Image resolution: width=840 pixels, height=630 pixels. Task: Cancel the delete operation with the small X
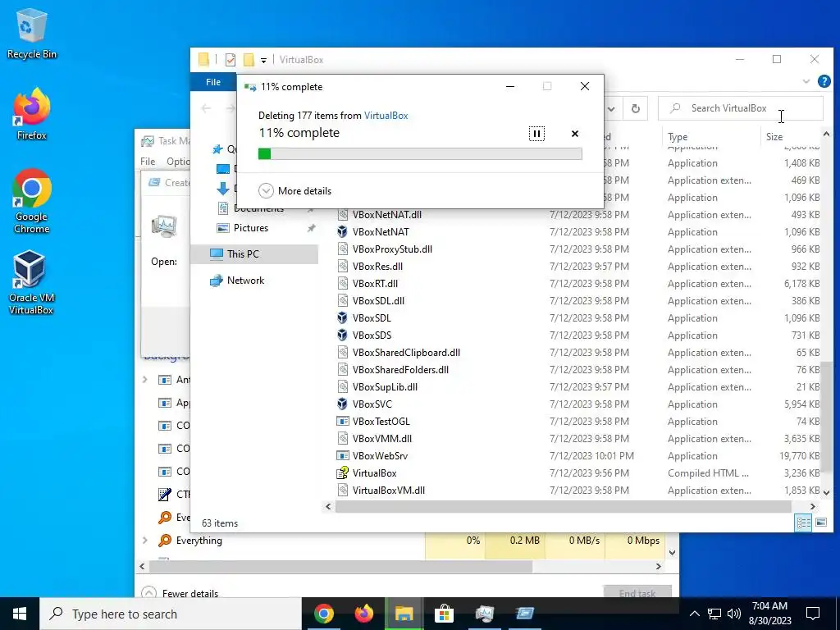click(575, 134)
